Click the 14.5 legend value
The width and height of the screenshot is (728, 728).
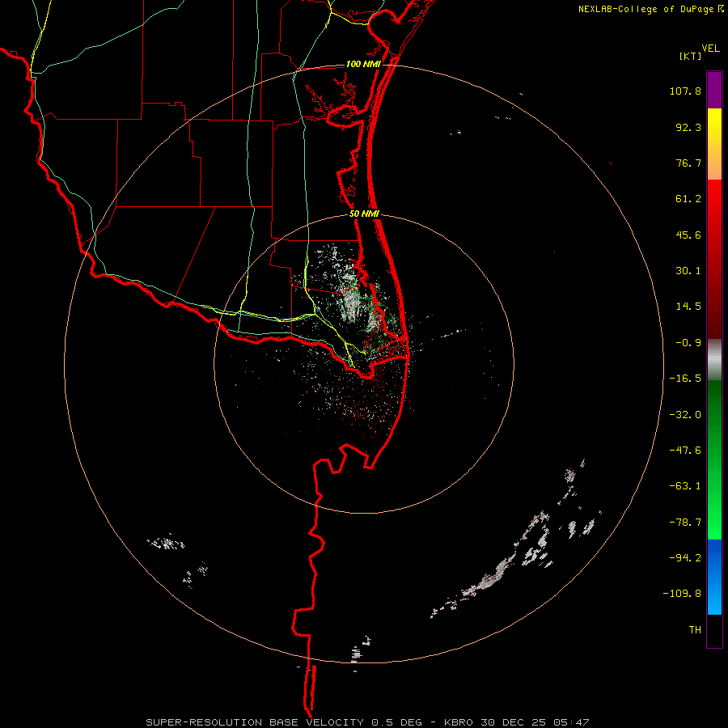688,307
